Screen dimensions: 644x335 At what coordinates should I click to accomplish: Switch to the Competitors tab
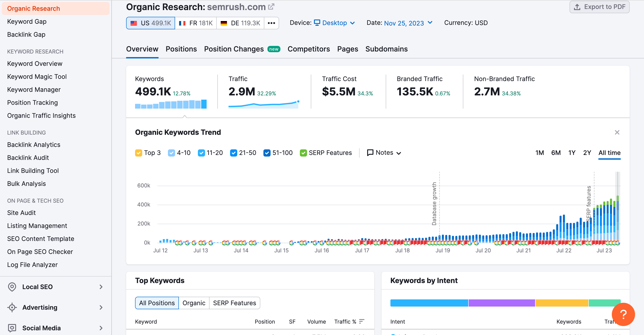309,49
